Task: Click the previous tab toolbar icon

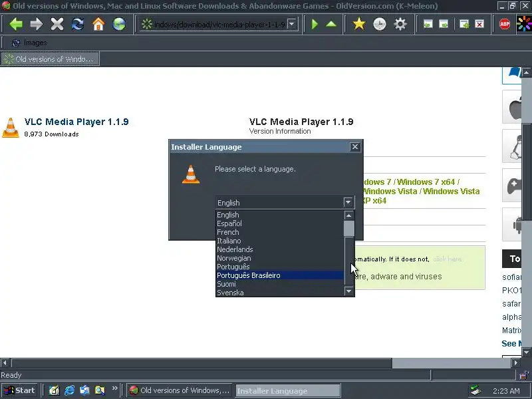Action: pyautogui.click(x=428, y=24)
